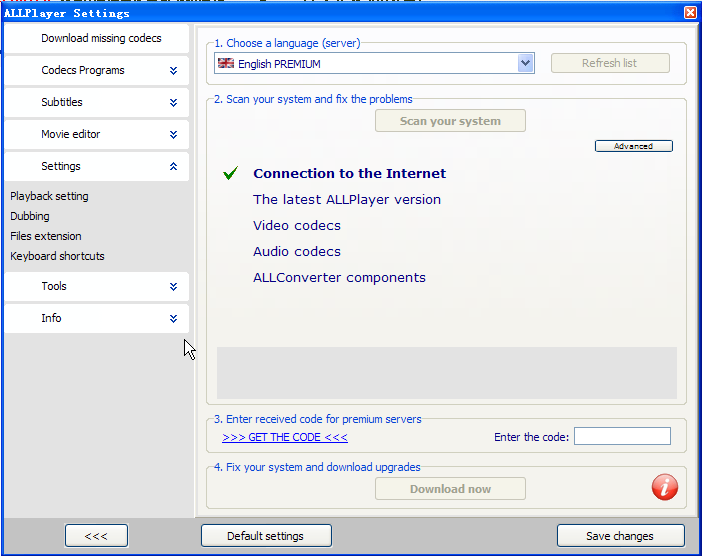The image size is (702, 556).
Task: Expand the Info section chevron
Action: tap(173, 318)
